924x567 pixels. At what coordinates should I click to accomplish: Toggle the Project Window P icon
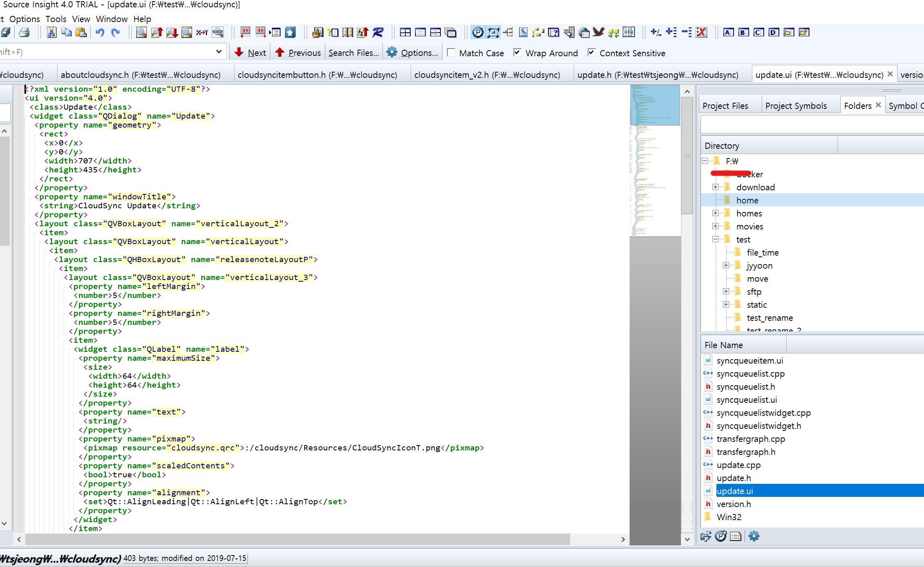(478, 33)
